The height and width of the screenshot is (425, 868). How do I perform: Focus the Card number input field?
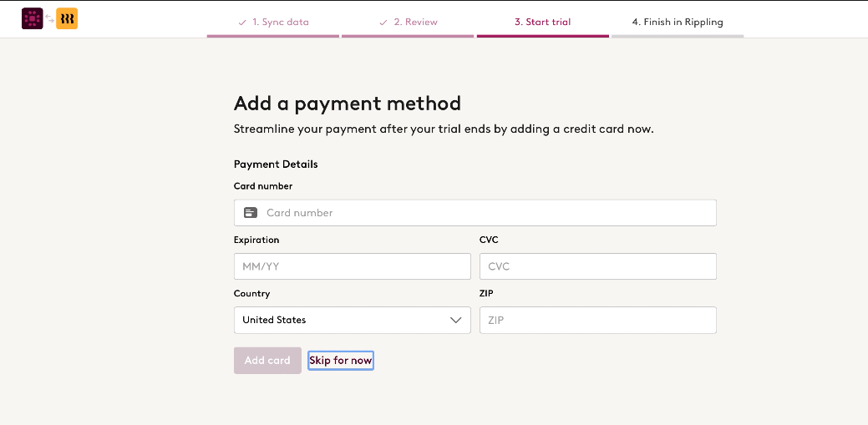pos(475,212)
